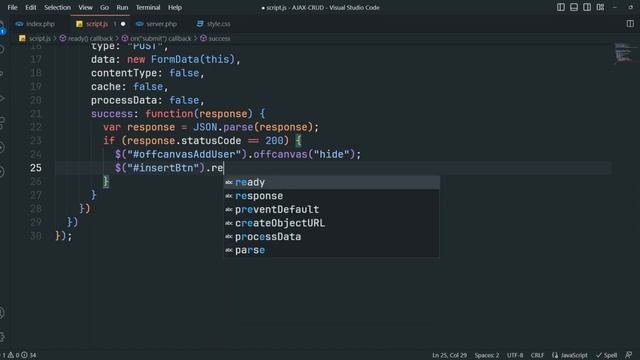Click 'success' key on line 21
Screen dimensions: 640x360
(112, 114)
